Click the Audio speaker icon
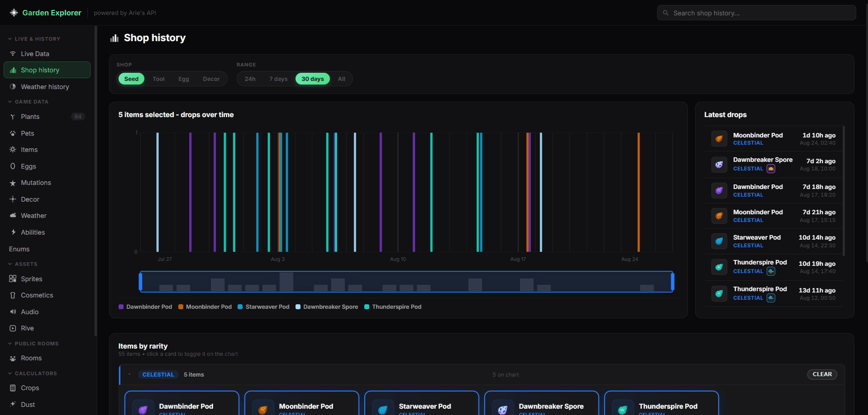 coord(13,312)
